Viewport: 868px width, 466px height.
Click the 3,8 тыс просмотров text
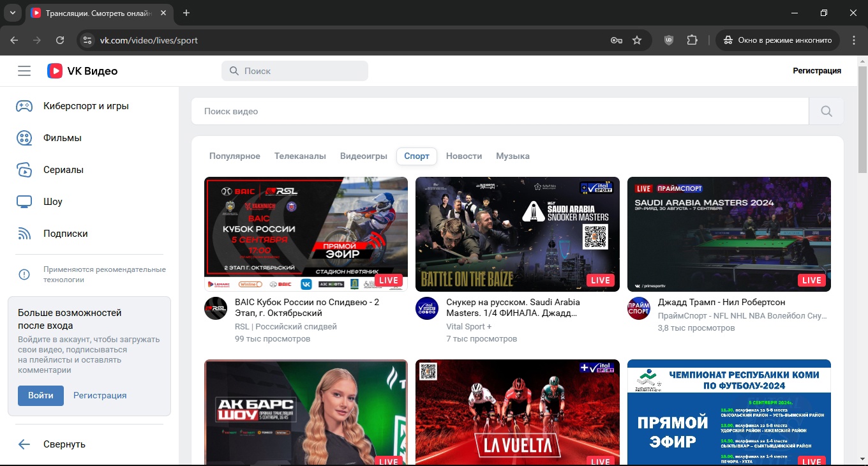point(696,328)
